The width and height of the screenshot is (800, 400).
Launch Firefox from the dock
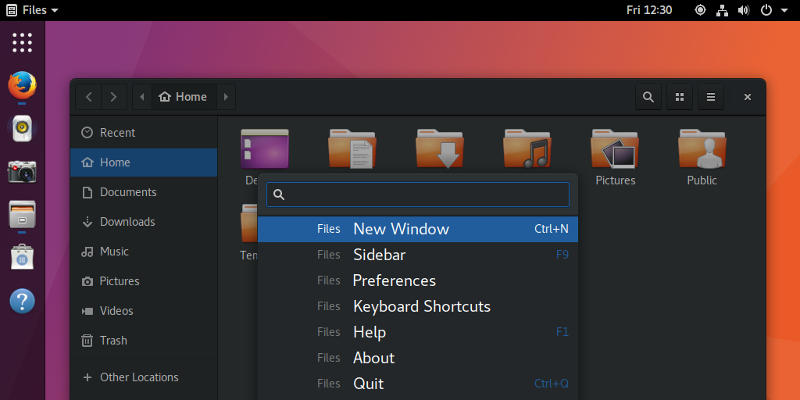pos(22,85)
